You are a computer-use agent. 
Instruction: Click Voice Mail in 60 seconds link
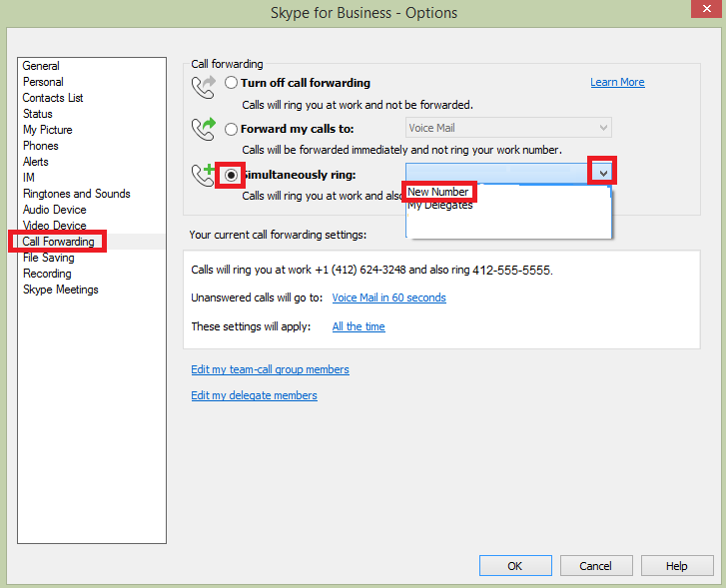(388, 297)
